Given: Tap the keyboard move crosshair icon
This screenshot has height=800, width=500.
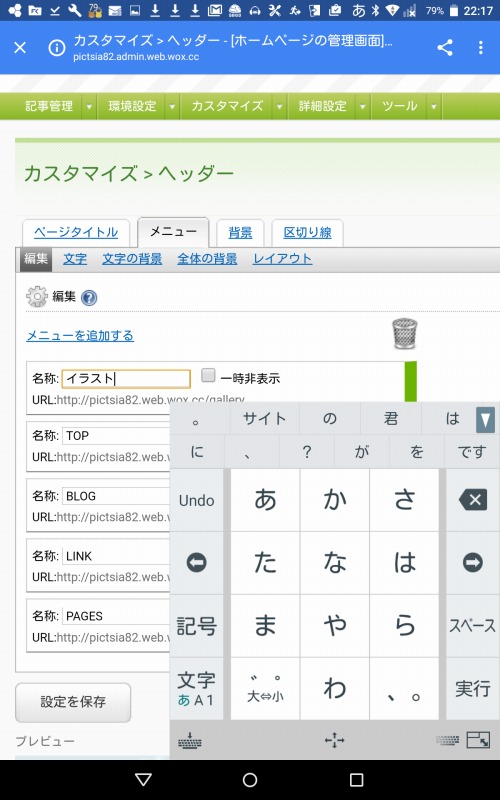Looking at the screenshot, I should [x=334, y=740].
